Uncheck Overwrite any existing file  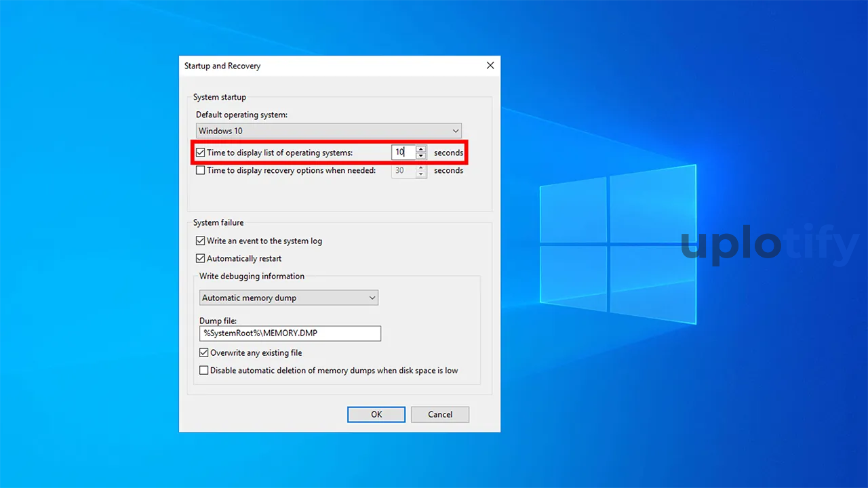tap(203, 353)
